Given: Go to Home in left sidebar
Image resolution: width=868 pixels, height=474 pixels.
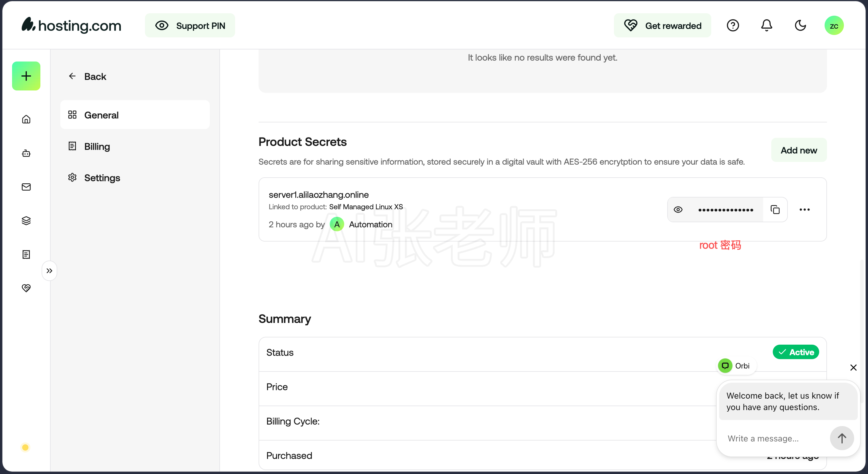Looking at the screenshot, I should tap(26, 119).
